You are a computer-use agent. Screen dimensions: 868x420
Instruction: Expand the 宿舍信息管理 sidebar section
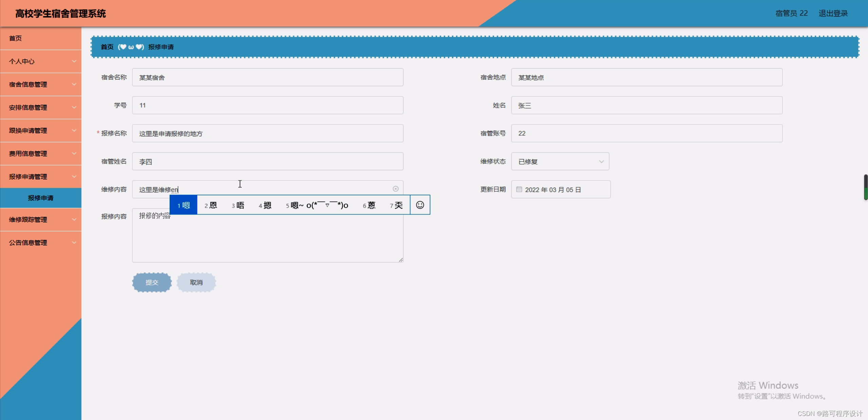pyautogui.click(x=40, y=84)
